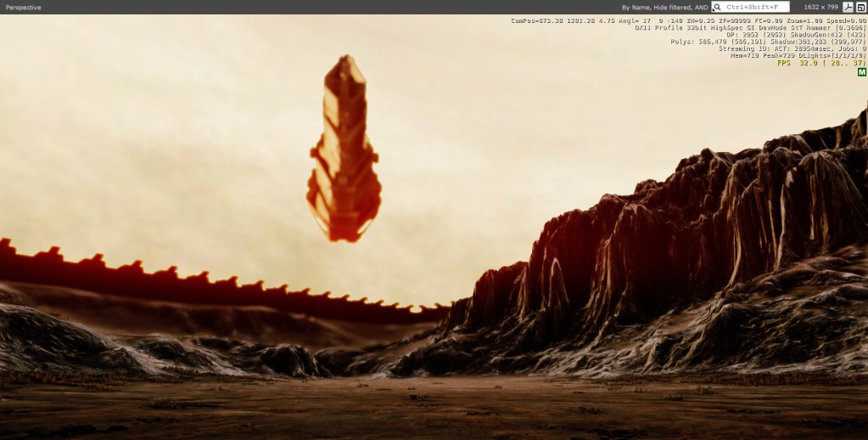Click the green M indicator icon
This screenshot has width=868, height=440.
pos(861,72)
